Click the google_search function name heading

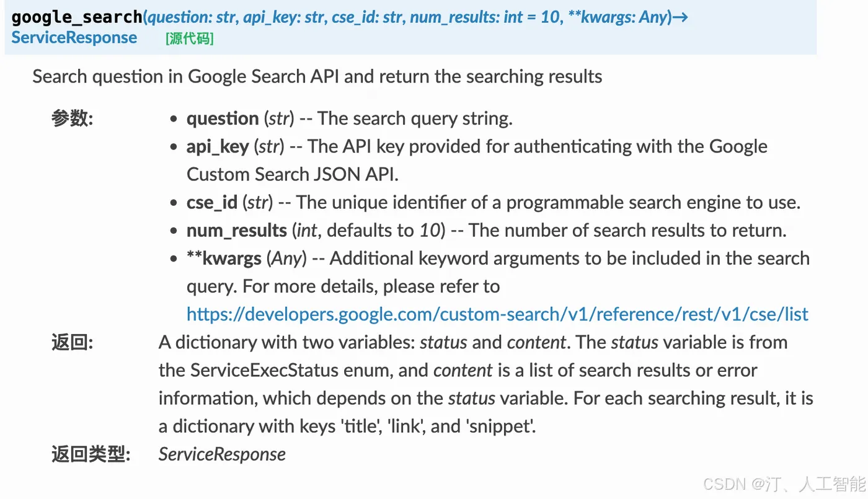point(77,17)
